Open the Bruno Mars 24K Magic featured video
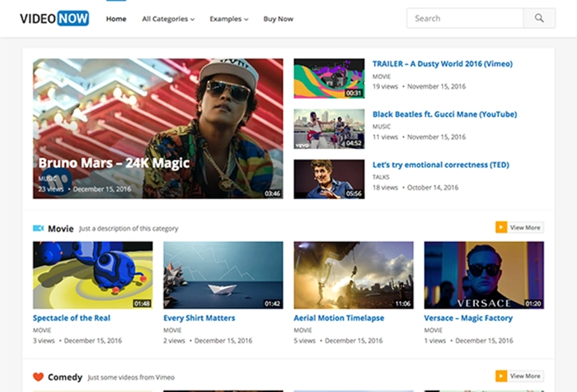The height and width of the screenshot is (392, 577). tap(157, 128)
